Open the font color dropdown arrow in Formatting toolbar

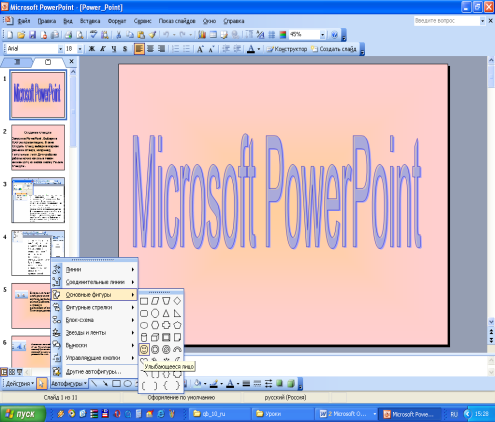[x=259, y=49]
